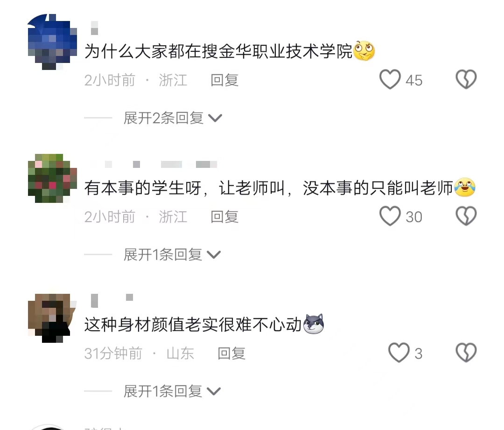Expand 展开1条回复 under the 有本事的学生呀 comment
This screenshot has height=430, width=504.
coord(172,255)
